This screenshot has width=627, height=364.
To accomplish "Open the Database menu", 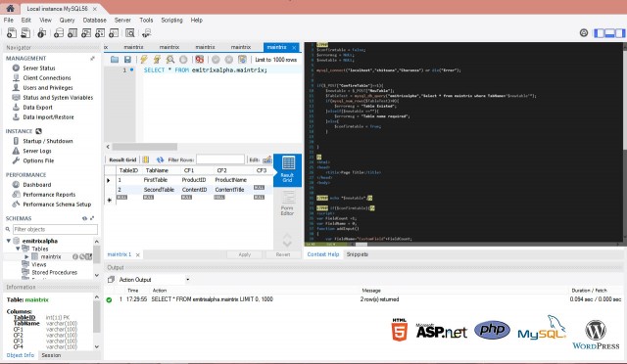I will click(95, 20).
